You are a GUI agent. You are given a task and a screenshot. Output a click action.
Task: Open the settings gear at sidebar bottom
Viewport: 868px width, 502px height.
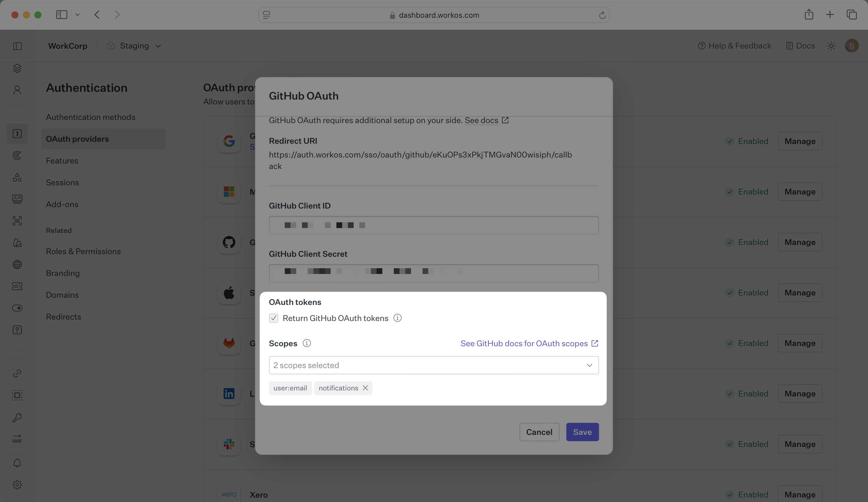point(17,484)
